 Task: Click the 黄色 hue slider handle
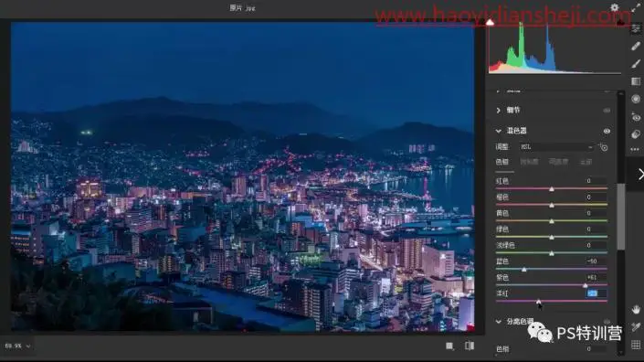coord(552,221)
